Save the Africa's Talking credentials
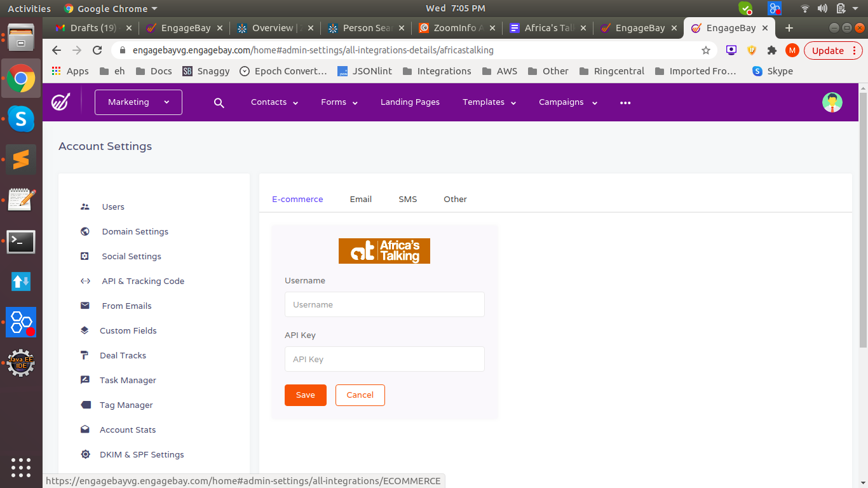This screenshot has width=868, height=488. (306, 395)
